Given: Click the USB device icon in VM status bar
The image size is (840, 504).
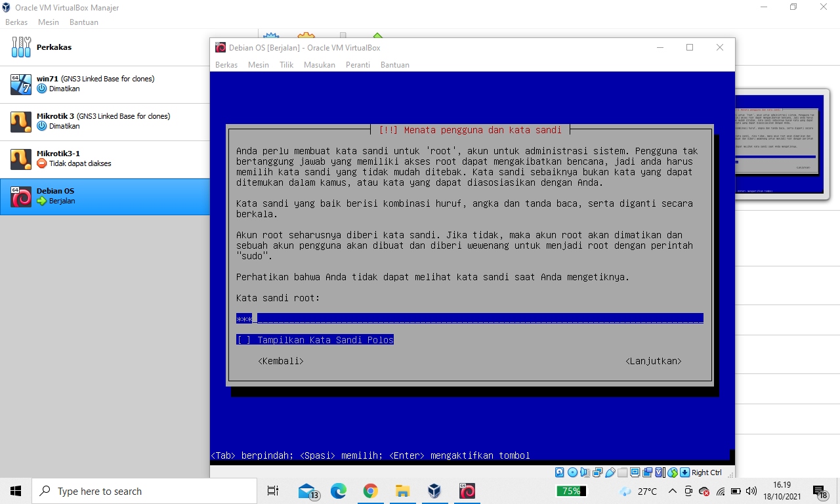Looking at the screenshot, I should [610, 472].
